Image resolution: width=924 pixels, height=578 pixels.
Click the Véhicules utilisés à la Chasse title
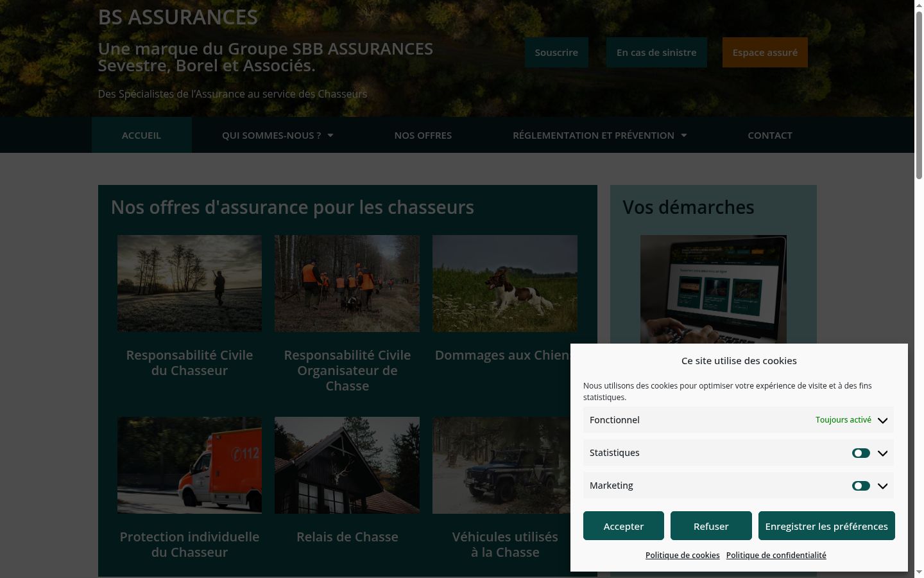(505, 545)
